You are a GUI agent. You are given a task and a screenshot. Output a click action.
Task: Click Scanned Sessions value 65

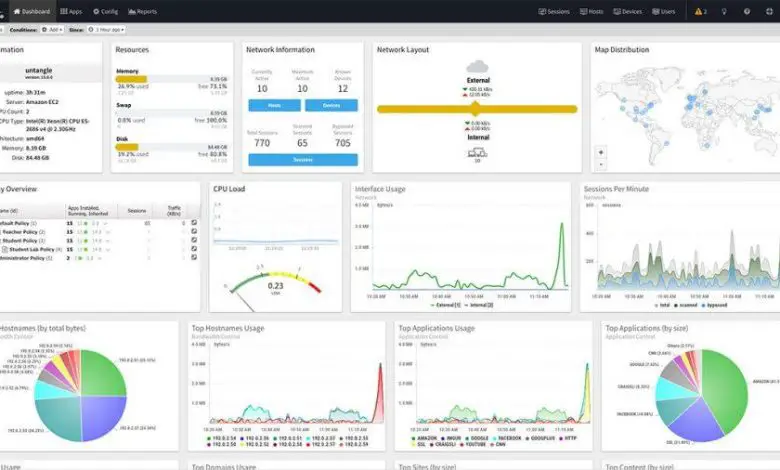(x=302, y=143)
